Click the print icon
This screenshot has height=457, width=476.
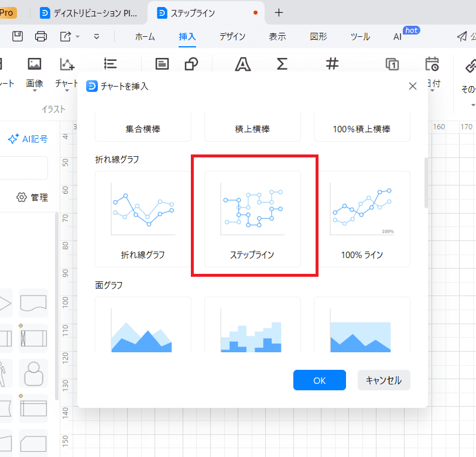41,36
